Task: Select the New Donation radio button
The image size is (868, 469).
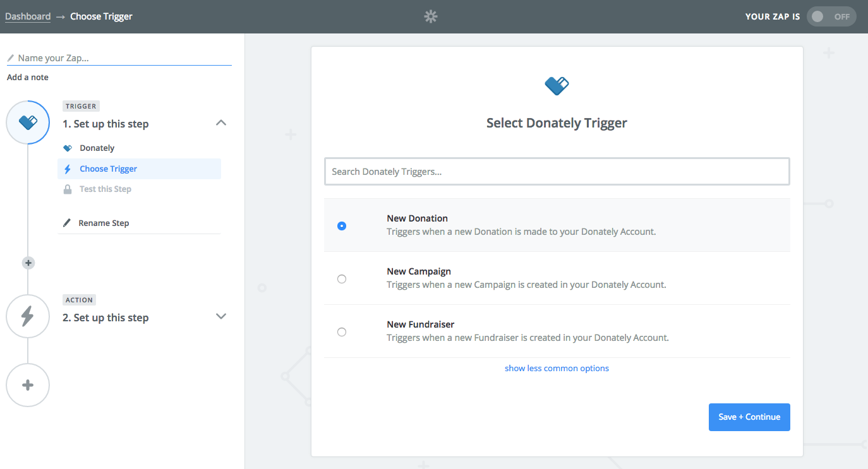Action: pos(342,225)
